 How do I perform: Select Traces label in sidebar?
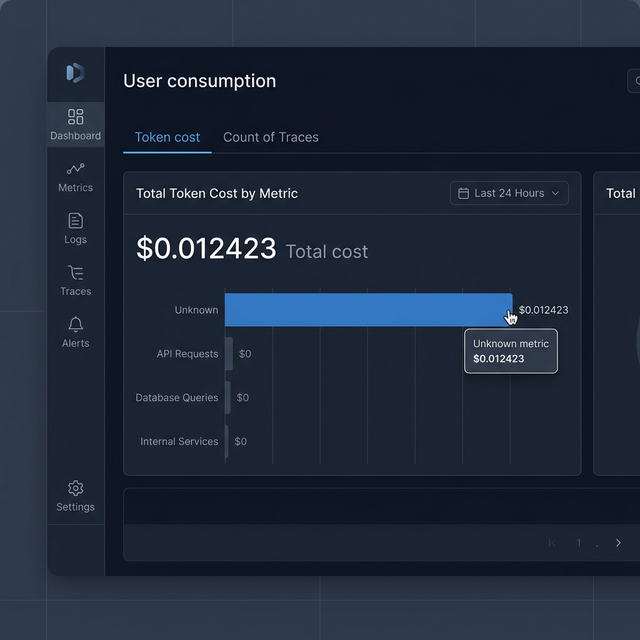pos(76,291)
